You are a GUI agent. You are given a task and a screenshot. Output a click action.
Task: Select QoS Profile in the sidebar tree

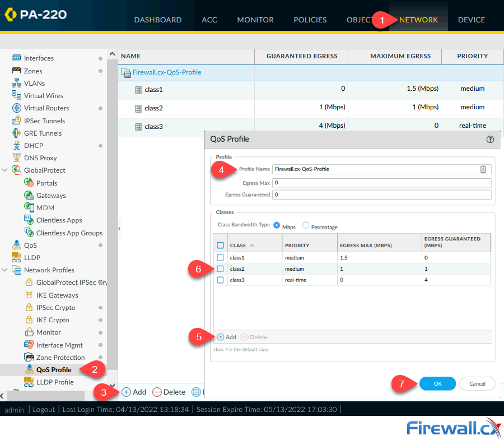(54, 369)
